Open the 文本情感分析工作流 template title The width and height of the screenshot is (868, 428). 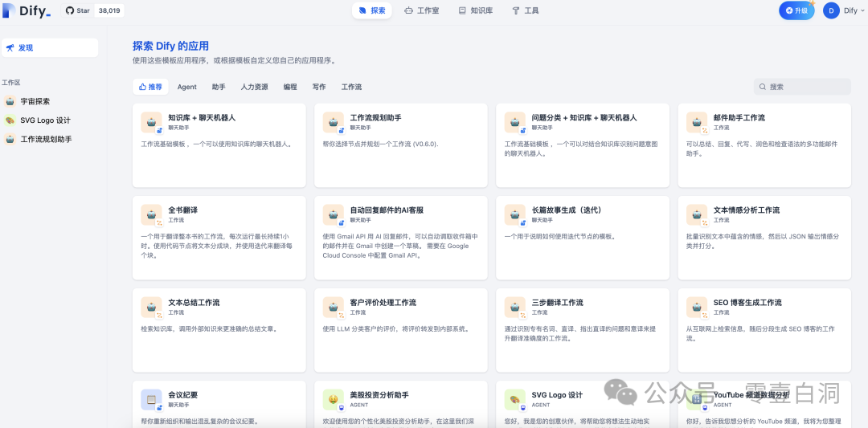[x=747, y=210]
